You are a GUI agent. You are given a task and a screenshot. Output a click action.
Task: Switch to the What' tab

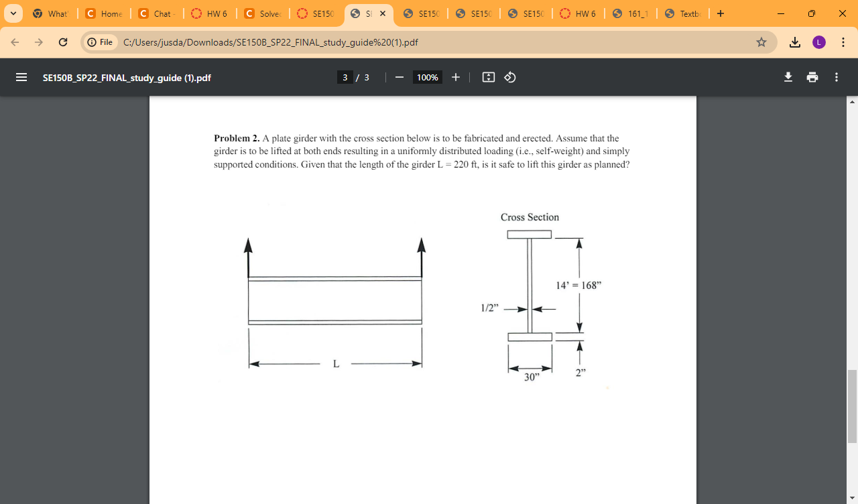point(51,13)
